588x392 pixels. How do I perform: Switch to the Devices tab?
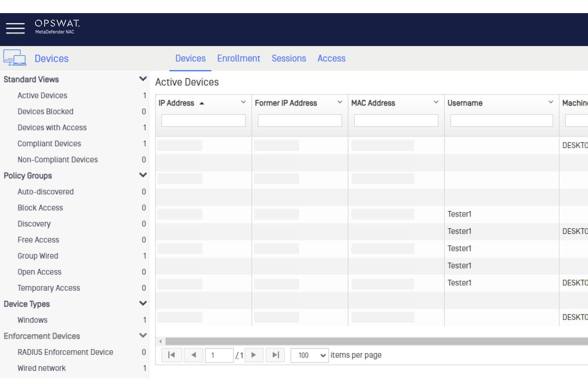(x=191, y=58)
